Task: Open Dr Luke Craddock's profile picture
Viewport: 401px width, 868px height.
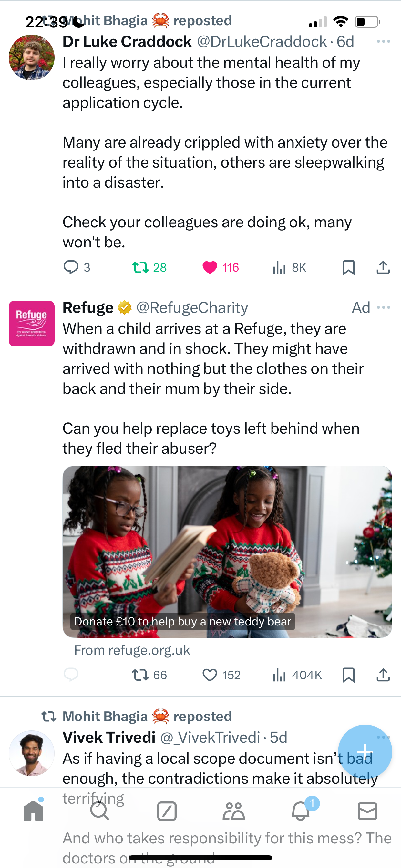Action: click(32, 57)
